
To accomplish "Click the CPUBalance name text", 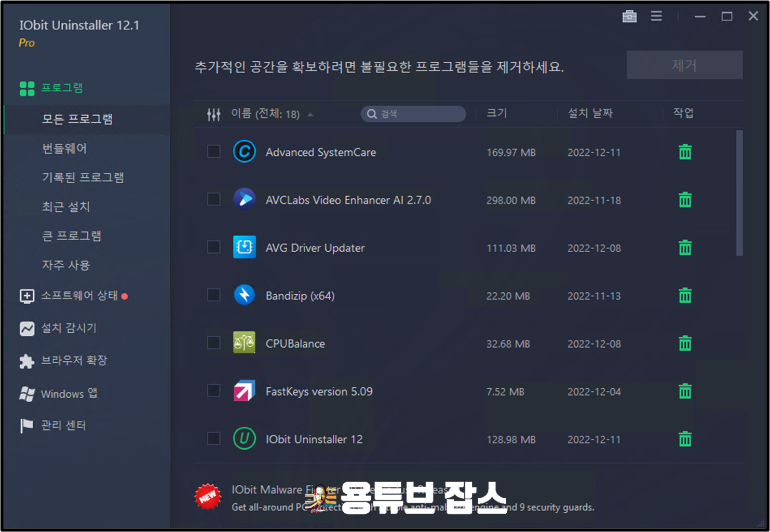I will tap(295, 344).
